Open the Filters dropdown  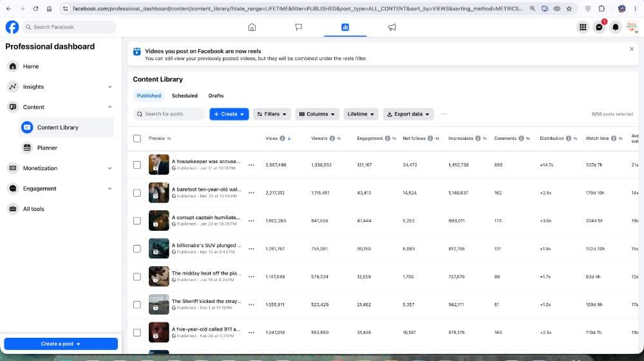click(x=272, y=114)
